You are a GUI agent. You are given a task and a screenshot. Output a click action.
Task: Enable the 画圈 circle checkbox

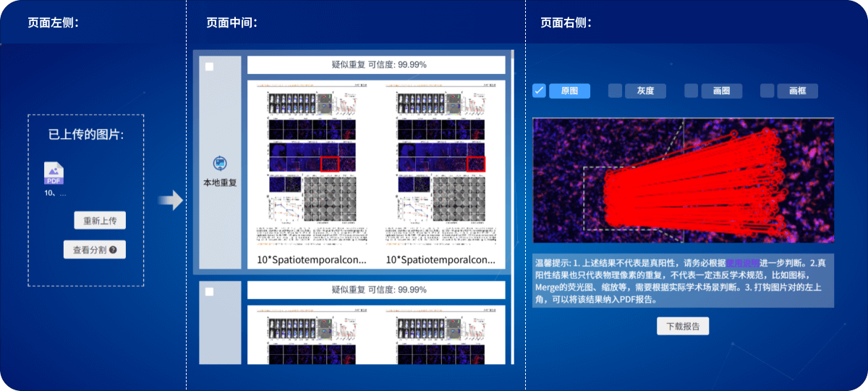pos(691,91)
